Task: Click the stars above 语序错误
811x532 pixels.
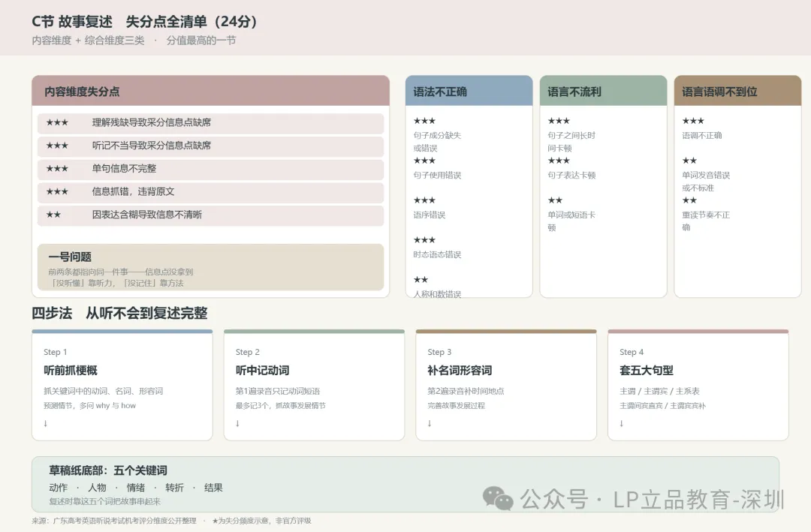Action: (x=424, y=200)
